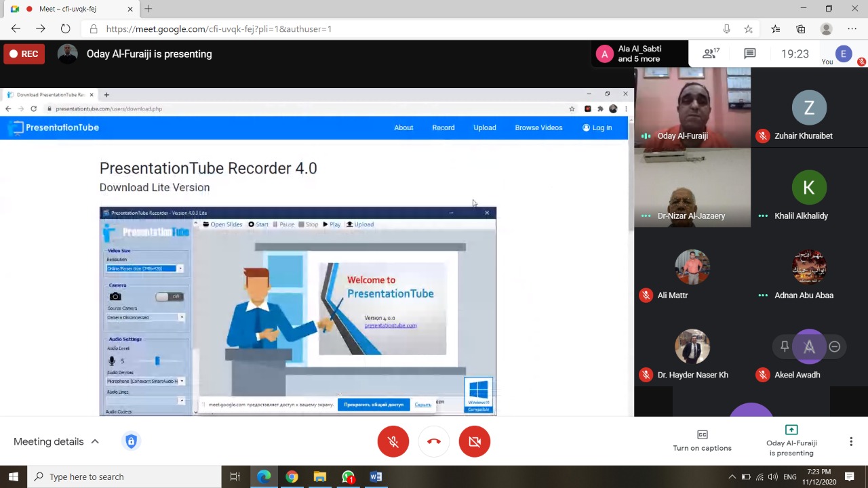Click Khalil Alkhalidy's K avatar
This screenshot has height=488, width=868.
click(809, 187)
